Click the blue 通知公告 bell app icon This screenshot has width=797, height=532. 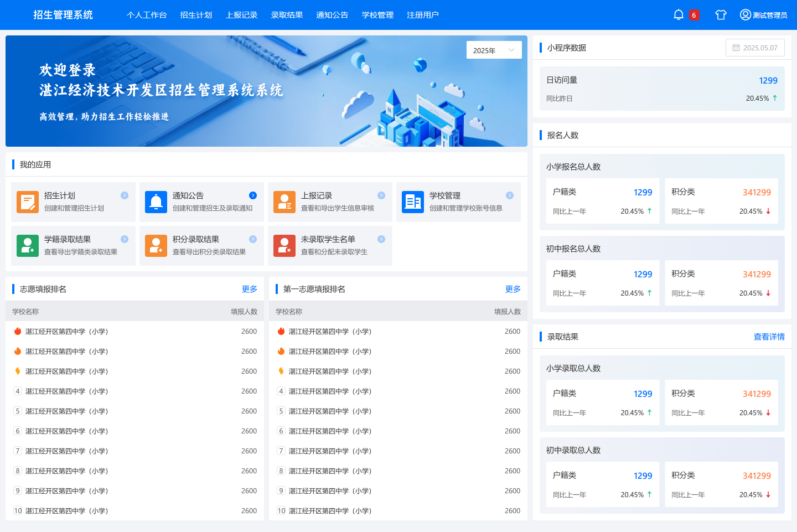point(156,202)
